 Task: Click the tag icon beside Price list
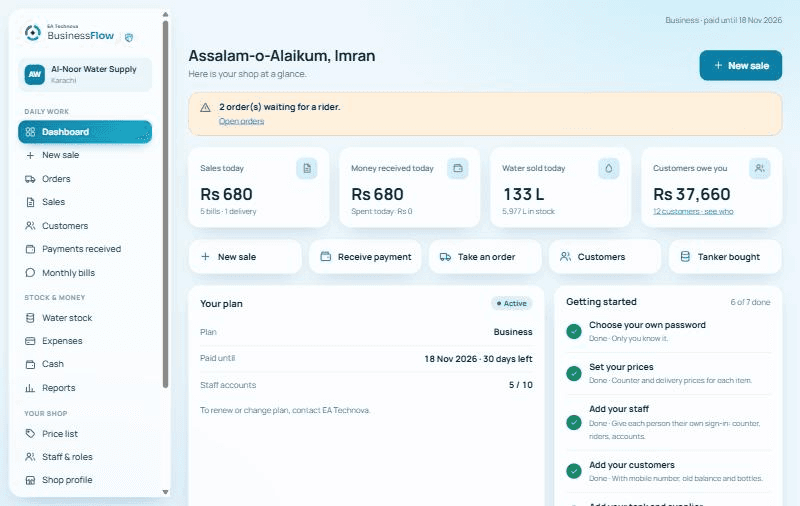[30, 434]
